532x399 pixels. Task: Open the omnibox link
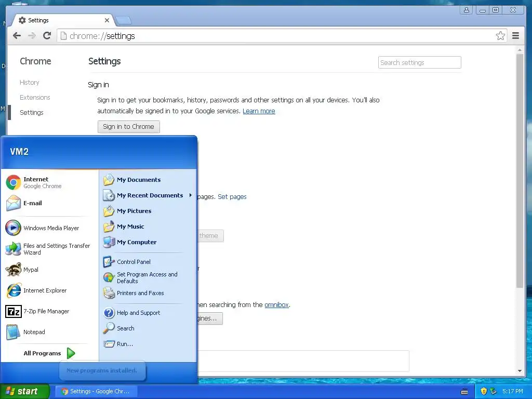click(x=276, y=304)
